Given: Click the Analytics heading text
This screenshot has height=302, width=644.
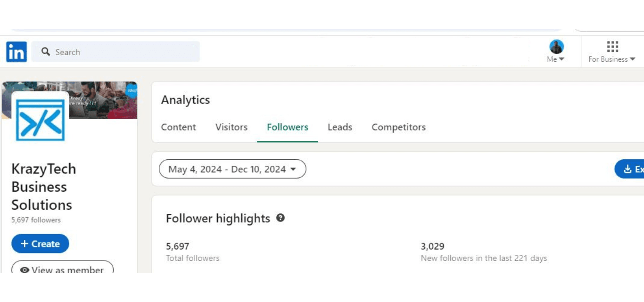Looking at the screenshot, I should click(185, 100).
